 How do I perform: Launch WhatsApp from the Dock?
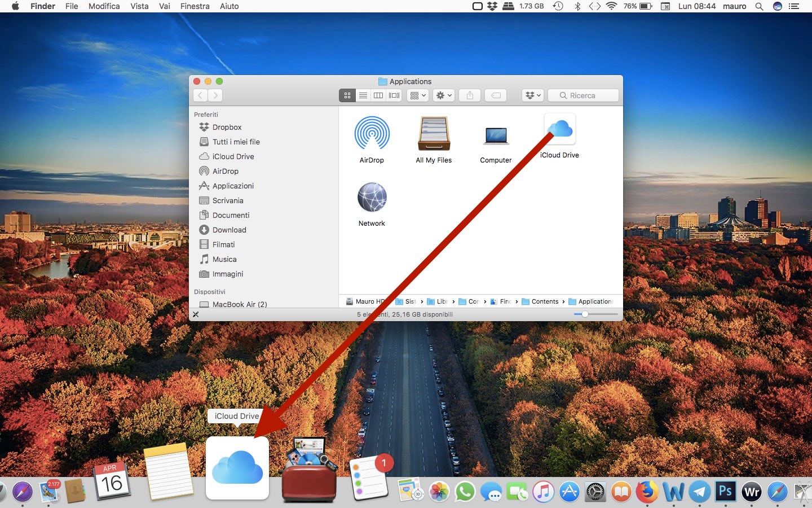pos(465,492)
